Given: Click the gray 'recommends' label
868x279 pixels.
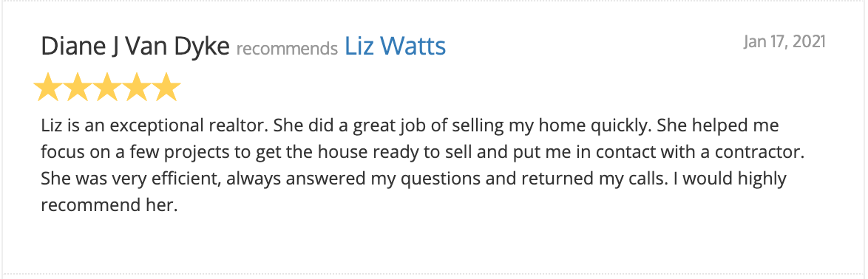Looking at the screenshot, I should coord(287,49).
